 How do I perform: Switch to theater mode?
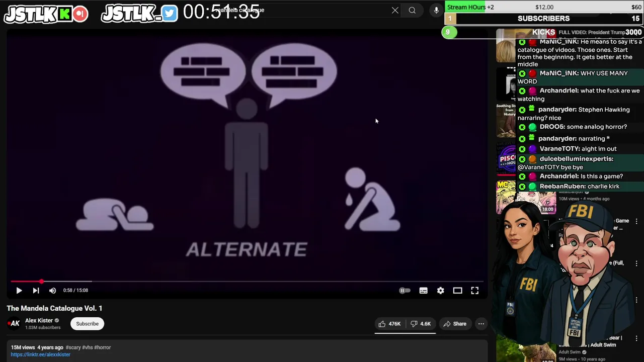(457, 291)
